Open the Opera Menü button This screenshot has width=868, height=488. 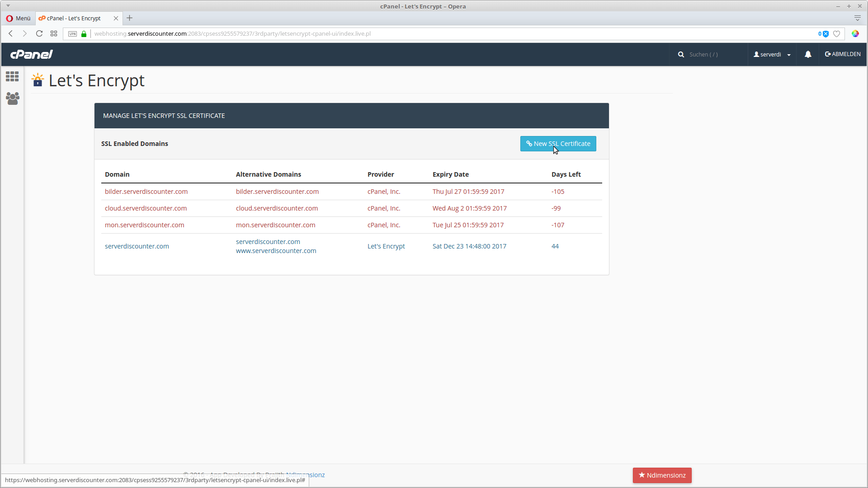[18, 18]
